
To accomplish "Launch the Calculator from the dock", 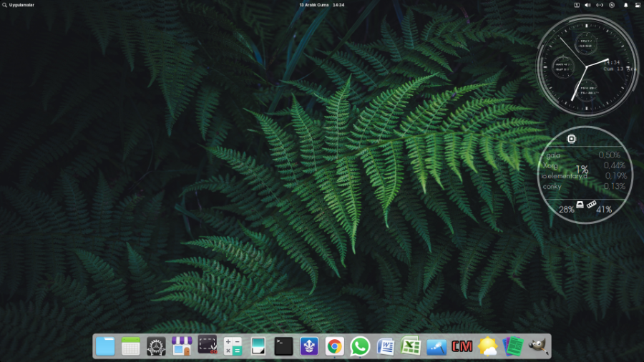I will coord(233,346).
